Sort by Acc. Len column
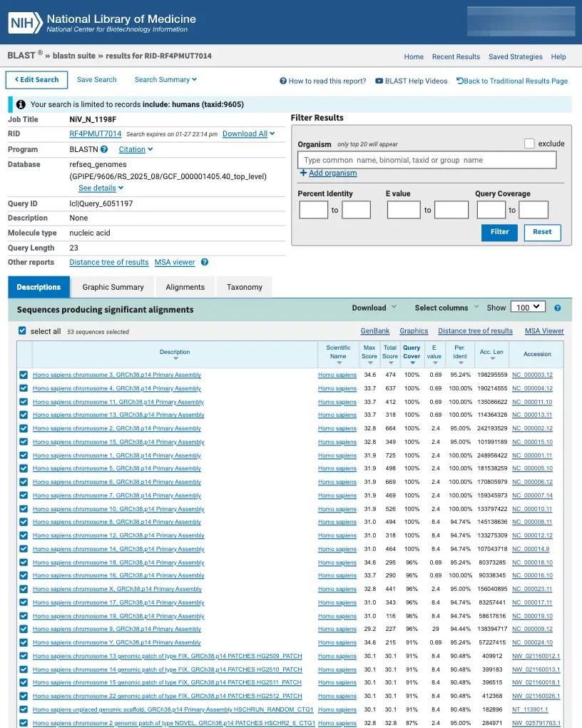The width and height of the screenshot is (582, 728). point(492,358)
